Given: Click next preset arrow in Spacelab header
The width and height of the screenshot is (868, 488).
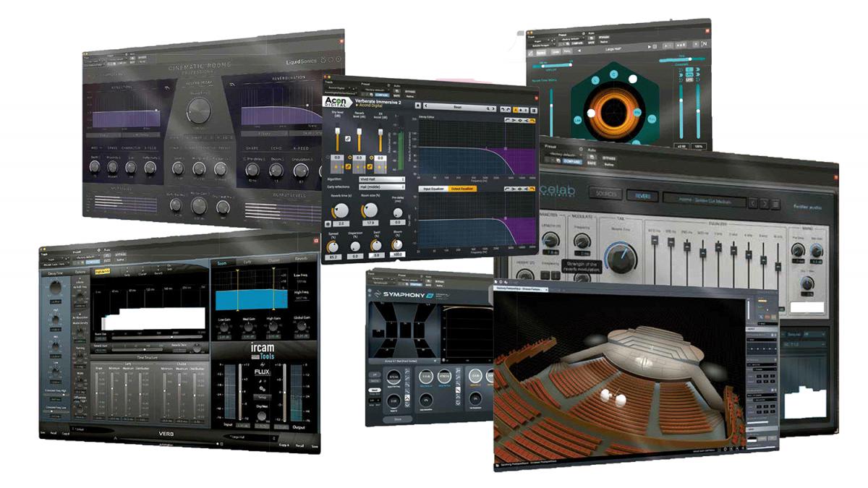Looking at the screenshot, I should (765, 204).
